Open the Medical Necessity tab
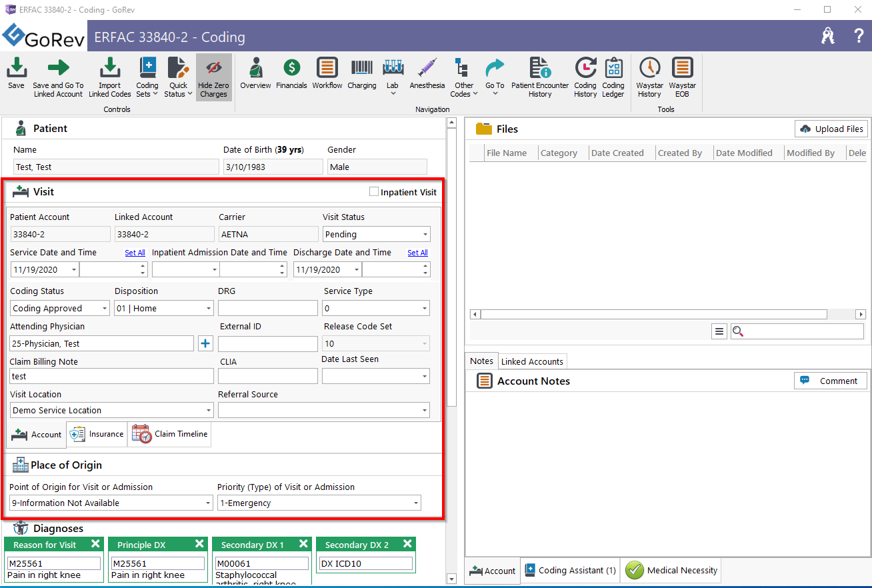The width and height of the screenshot is (872, 588). (x=671, y=571)
